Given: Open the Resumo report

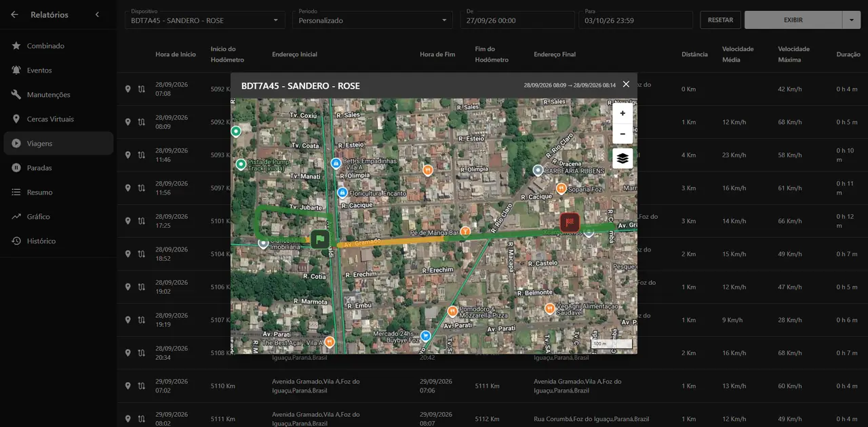Looking at the screenshot, I should coord(58,192).
